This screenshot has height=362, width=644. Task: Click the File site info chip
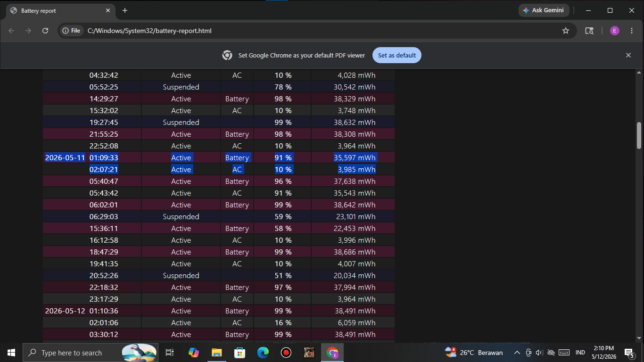click(71, 31)
